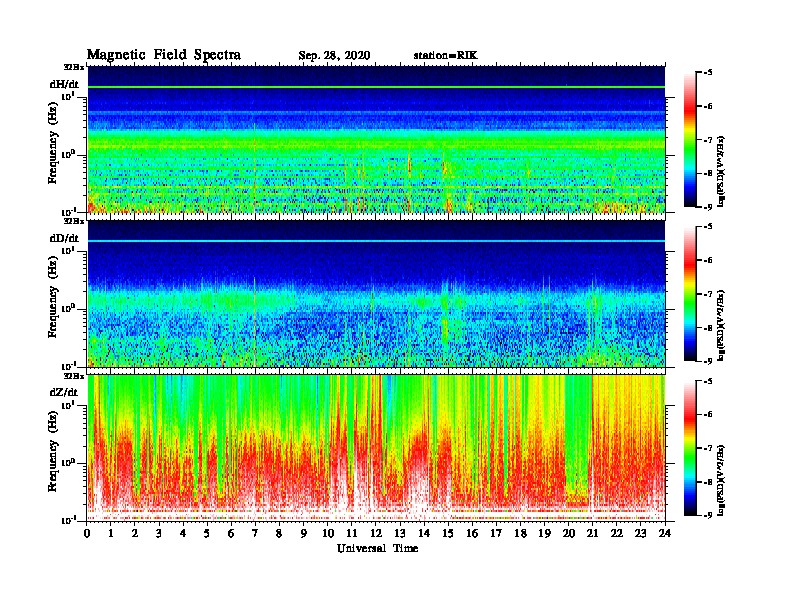Image resolution: width=792 pixels, height=612 pixels.
Task: Click the cyan horizontal line in dD/dt plot
Action: point(376,241)
